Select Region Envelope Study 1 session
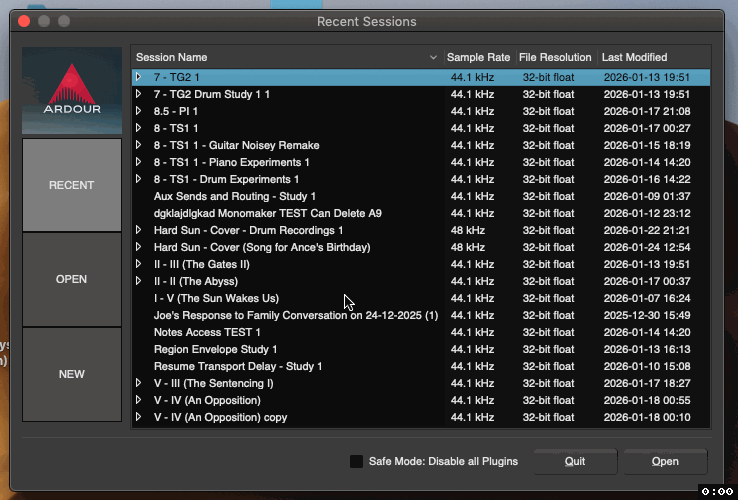The image size is (738, 500). point(216,349)
